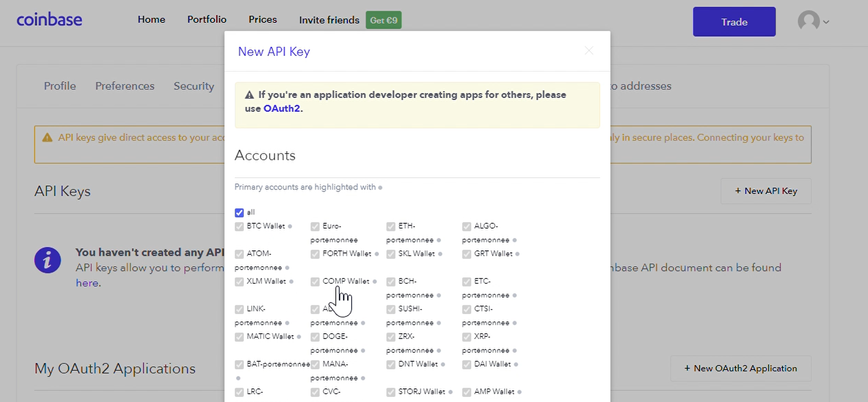Toggle the MATIC Wallet checkbox
Image resolution: width=868 pixels, height=402 pixels.
point(239,337)
